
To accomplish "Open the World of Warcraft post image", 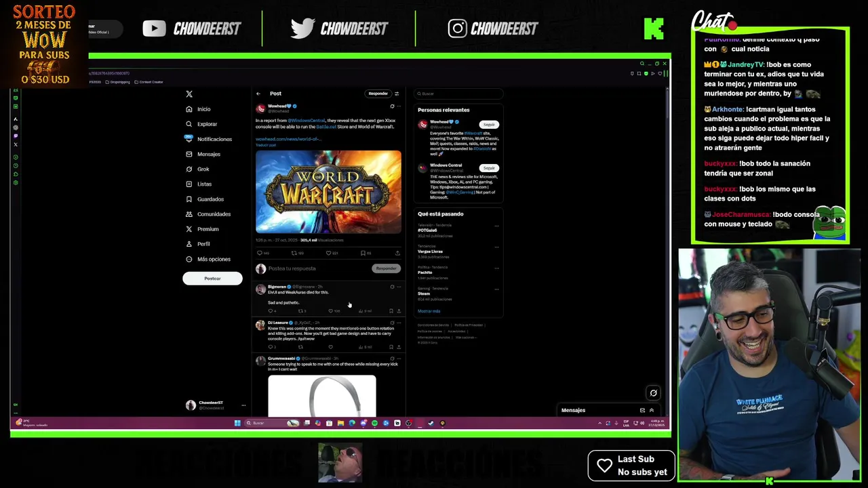I will tap(328, 192).
